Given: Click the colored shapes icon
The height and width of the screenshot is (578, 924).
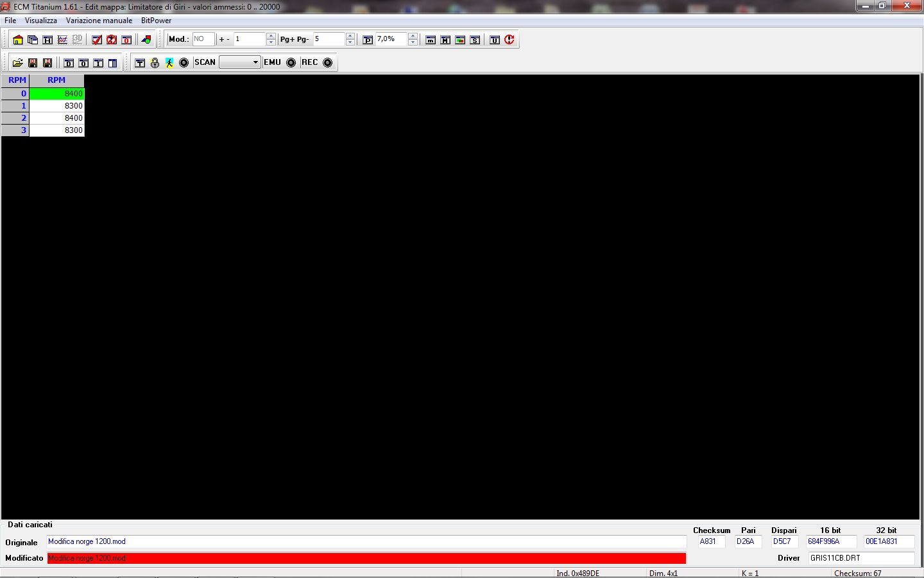Looking at the screenshot, I should point(146,40).
